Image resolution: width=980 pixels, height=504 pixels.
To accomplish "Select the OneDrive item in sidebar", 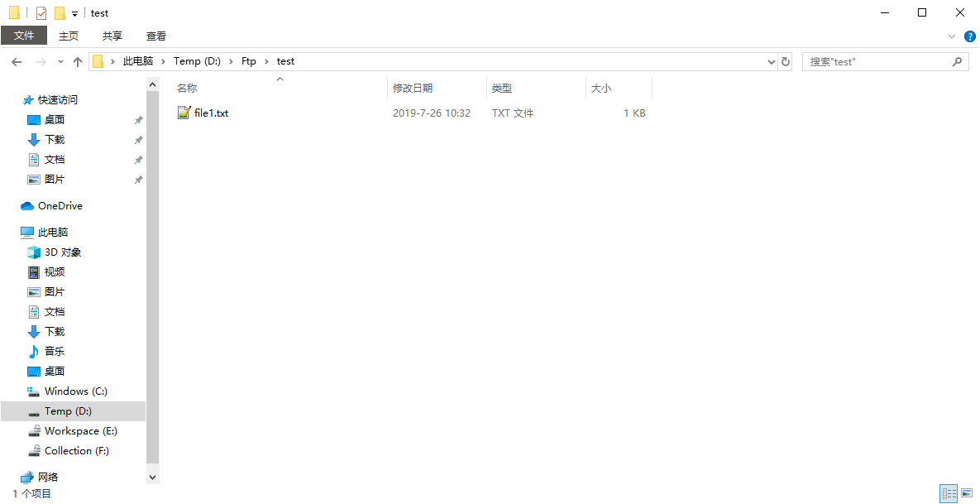I will click(60, 205).
